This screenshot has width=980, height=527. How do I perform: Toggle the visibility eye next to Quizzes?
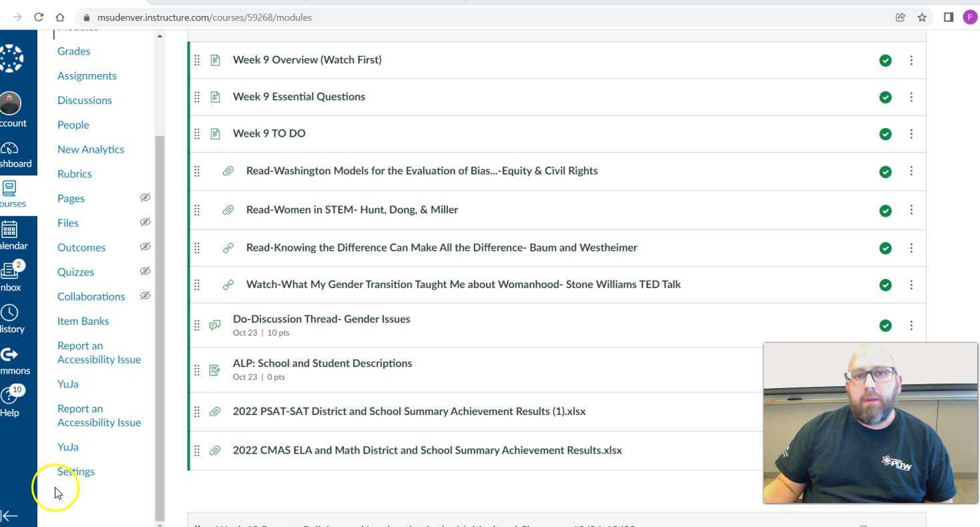click(145, 272)
